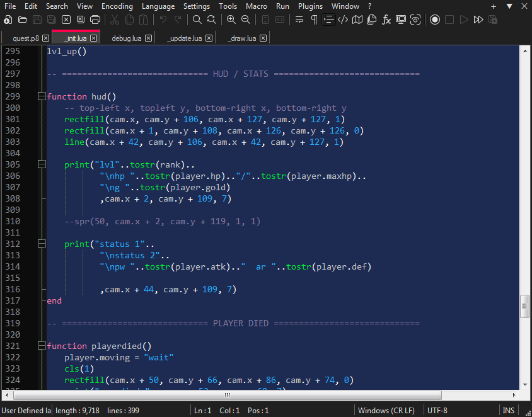Click the synchronize vertical scrolling icon
Viewport: 532px width, 417px height.
click(x=265, y=20)
